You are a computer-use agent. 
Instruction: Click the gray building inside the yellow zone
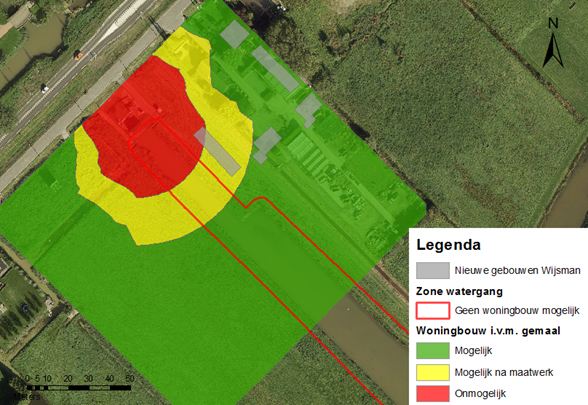pos(217,152)
